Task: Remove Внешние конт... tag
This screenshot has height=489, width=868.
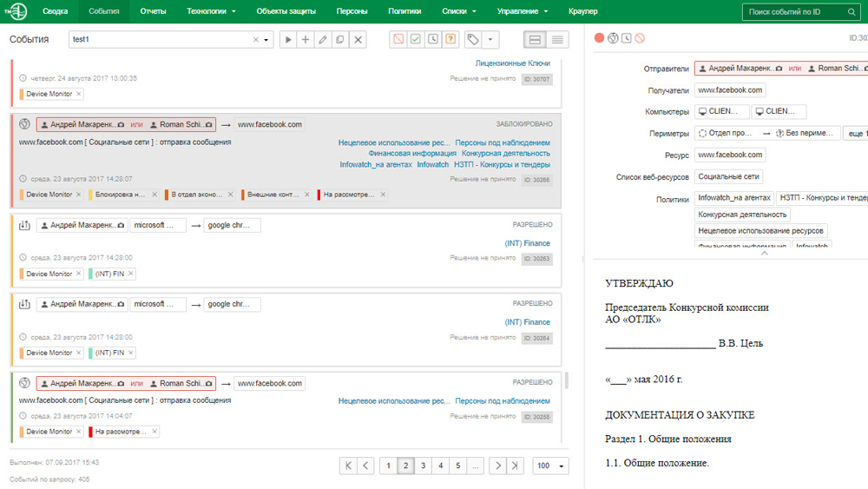Action: click(x=306, y=195)
